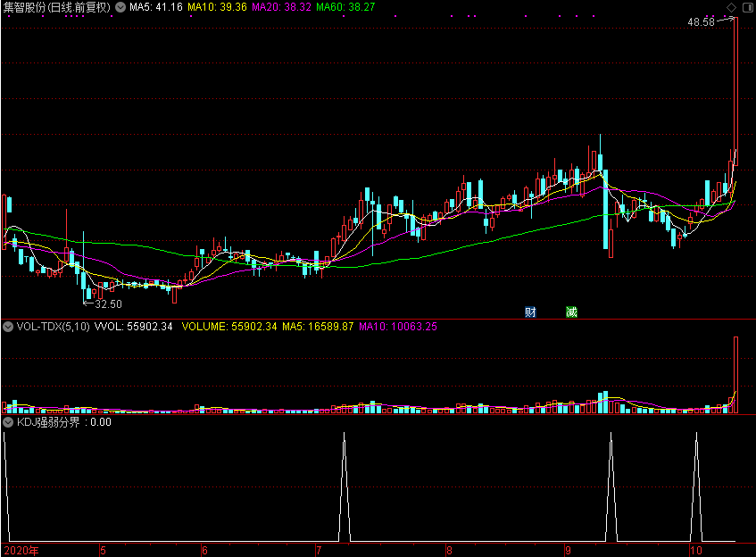Viewport: 756px width, 557px height.
Task: Click the VOLUME: 55902.34 value
Action: pos(229,327)
